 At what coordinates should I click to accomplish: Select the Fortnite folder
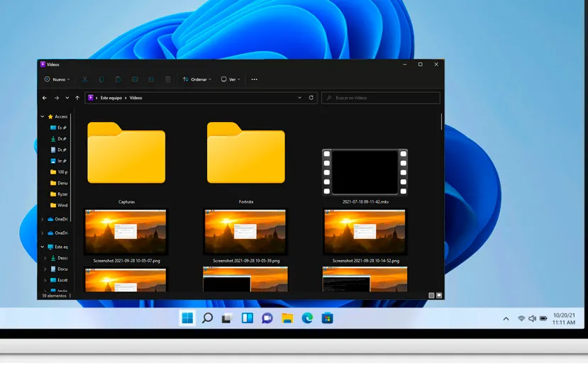246,162
